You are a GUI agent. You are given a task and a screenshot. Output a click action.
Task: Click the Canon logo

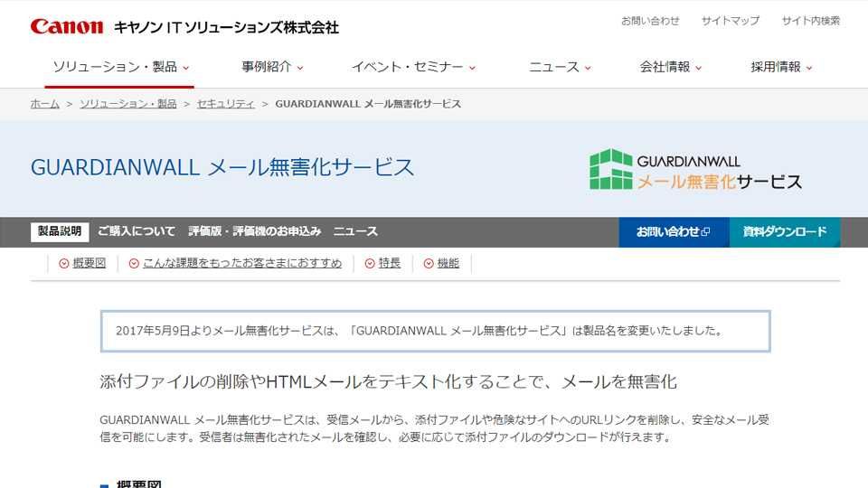click(67, 26)
